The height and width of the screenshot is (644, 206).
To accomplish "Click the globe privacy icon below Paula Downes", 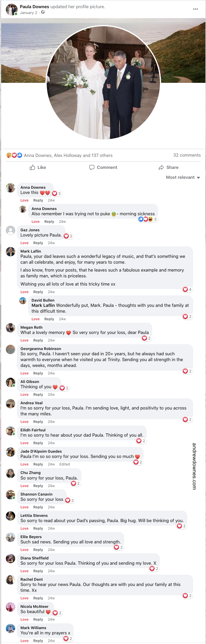I will (43, 13).
